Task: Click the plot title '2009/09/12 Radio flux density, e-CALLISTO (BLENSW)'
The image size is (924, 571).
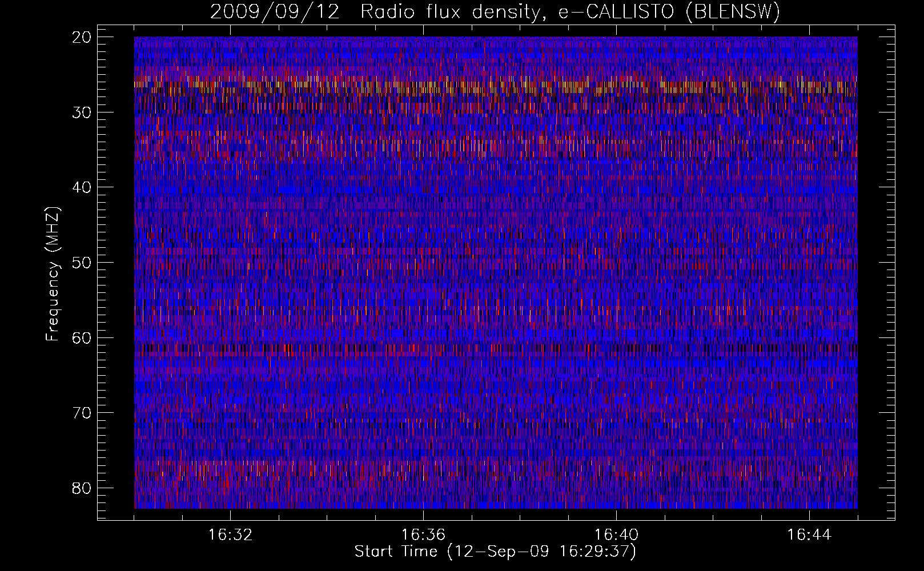Action: click(495, 11)
